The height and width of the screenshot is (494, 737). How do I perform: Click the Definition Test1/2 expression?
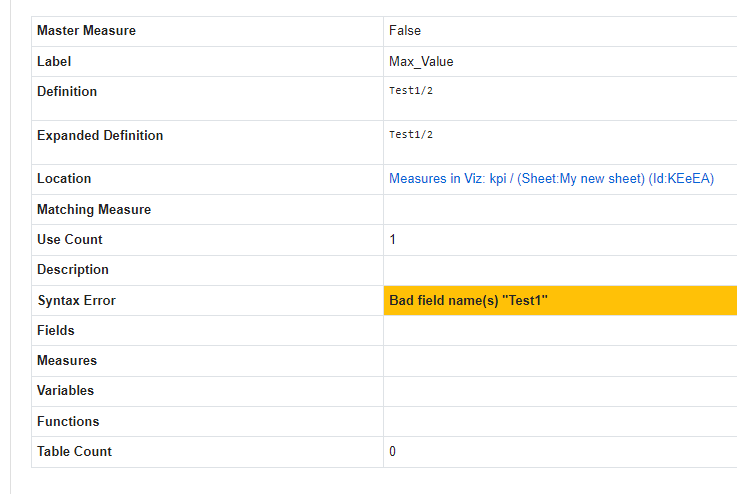point(411,91)
